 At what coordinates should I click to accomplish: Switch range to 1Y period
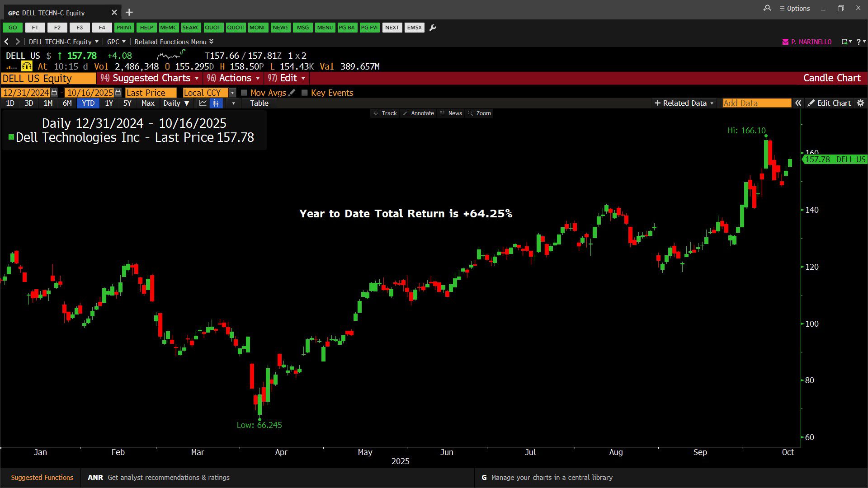[x=109, y=103]
